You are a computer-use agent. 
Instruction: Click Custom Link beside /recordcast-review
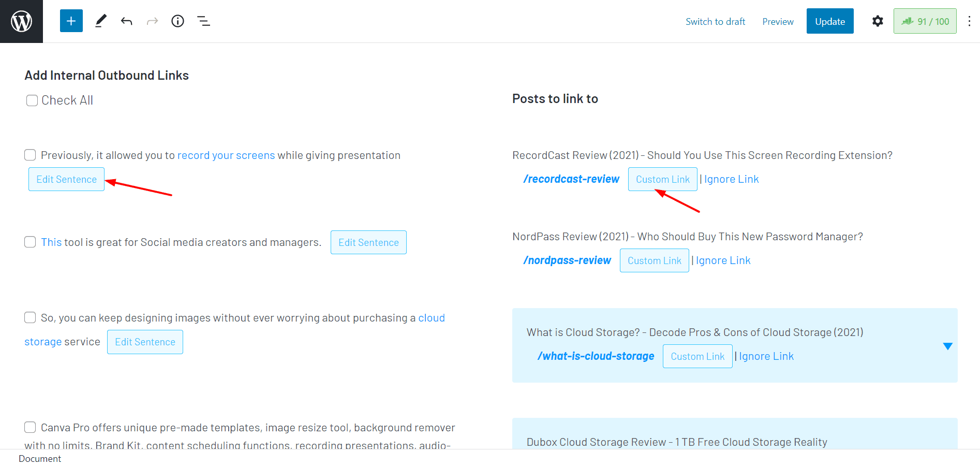point(662,179)
